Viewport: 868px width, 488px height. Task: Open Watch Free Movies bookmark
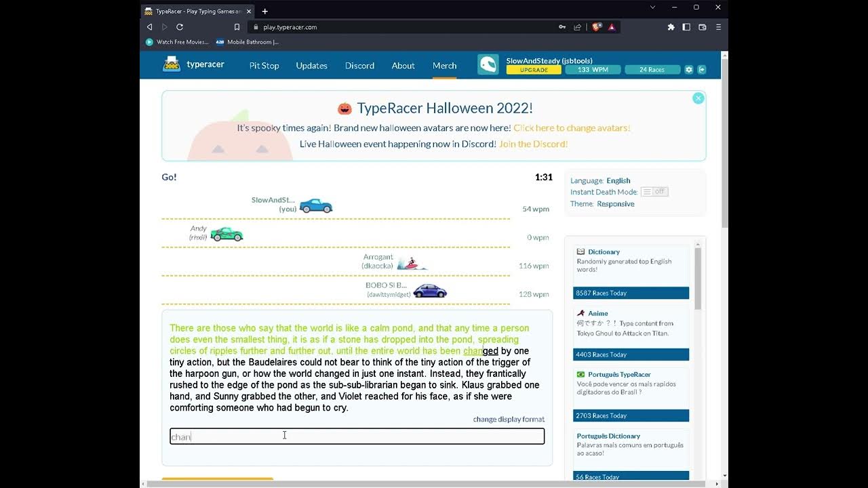[x=176, y=42]
